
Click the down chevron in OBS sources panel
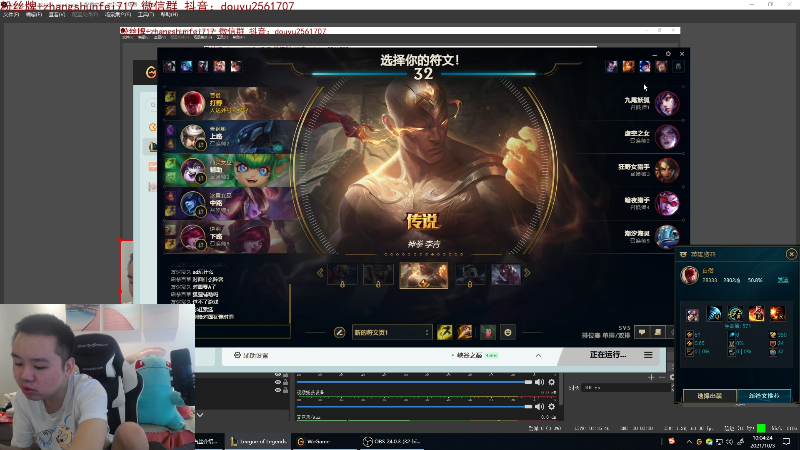200,415
